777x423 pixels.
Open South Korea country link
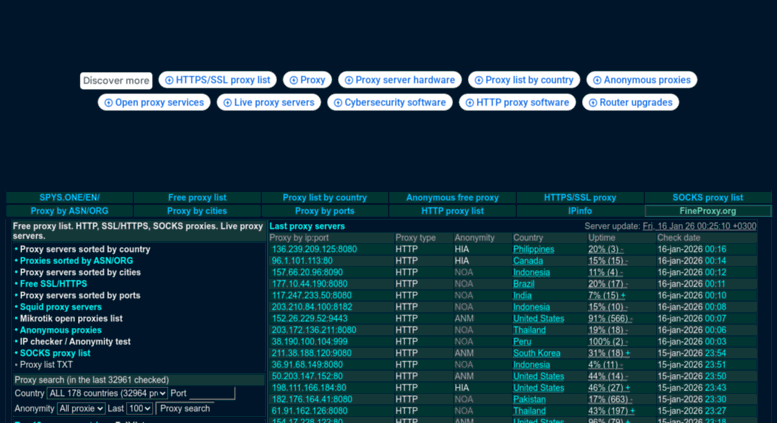click(536, 353)
